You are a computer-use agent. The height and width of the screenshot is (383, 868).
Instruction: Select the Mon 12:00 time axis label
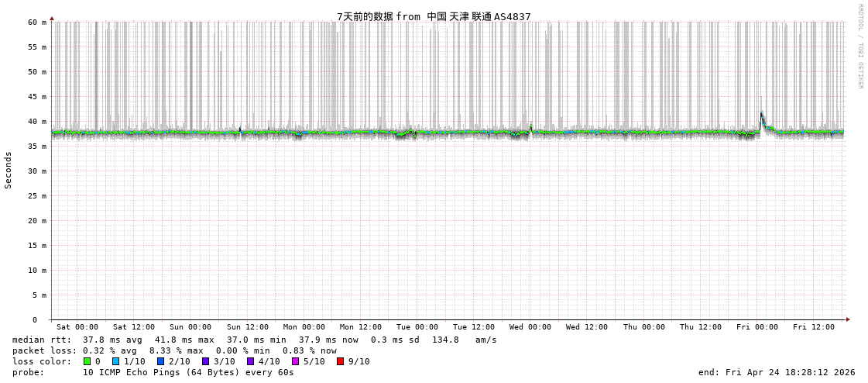tap(361, 327)
